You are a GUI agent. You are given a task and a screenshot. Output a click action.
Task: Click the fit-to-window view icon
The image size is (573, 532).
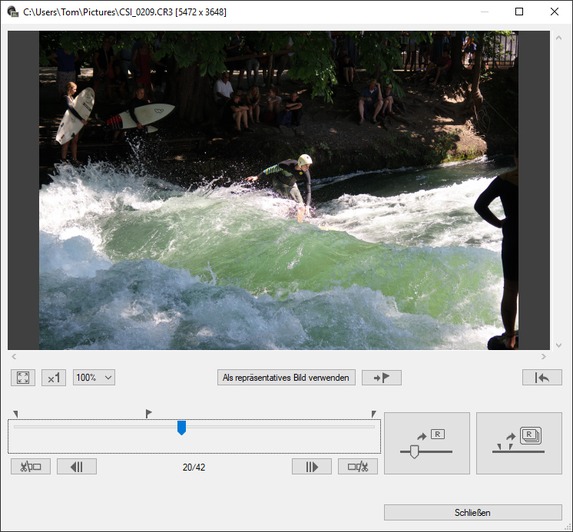(23, 377)
